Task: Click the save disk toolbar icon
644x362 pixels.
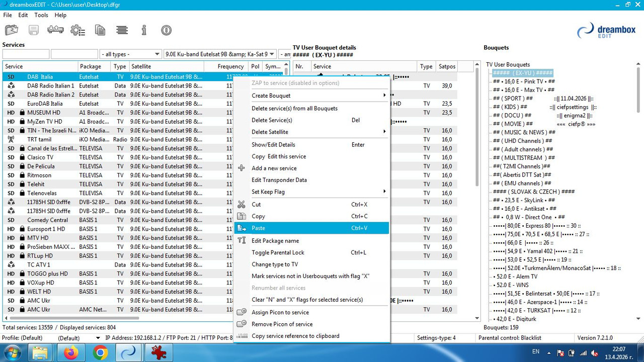Action: [34, 30]
